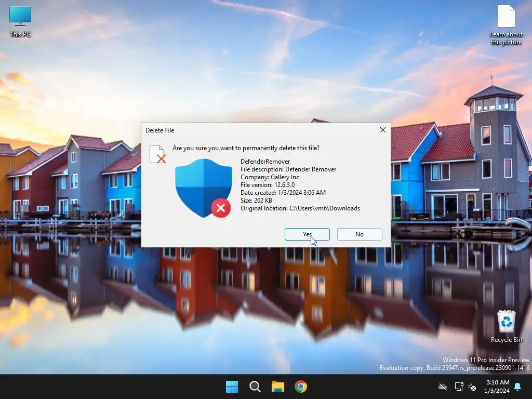Close the Delete File dialog
The width and height of the screenshot is (532, 399).
pos(383,130)
